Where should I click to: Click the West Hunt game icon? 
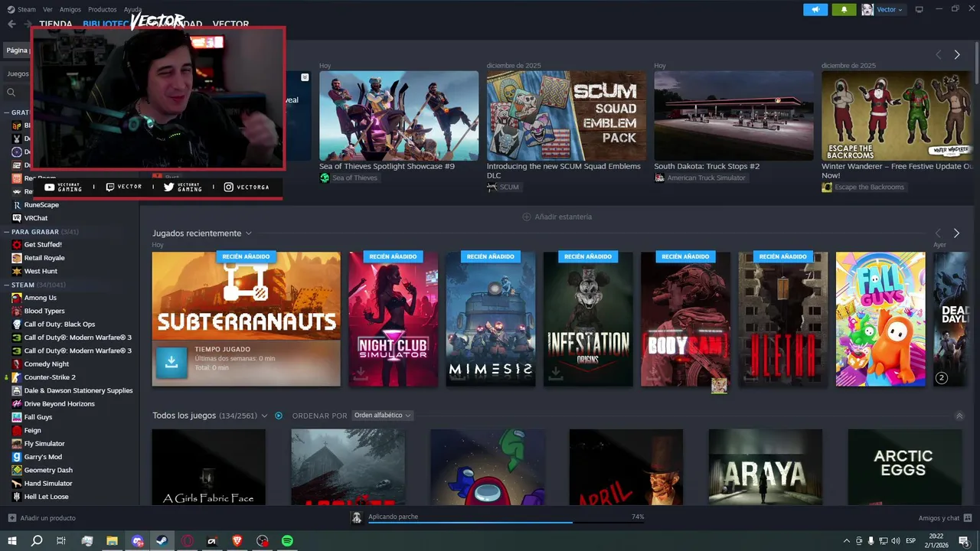click(17, 271)
